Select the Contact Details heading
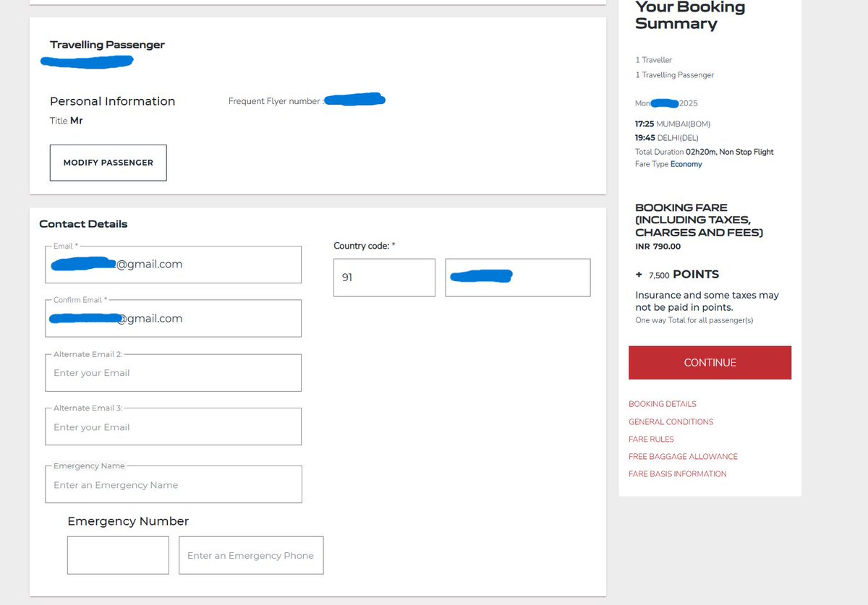The image size is (868, 605). tap(83, 224)
